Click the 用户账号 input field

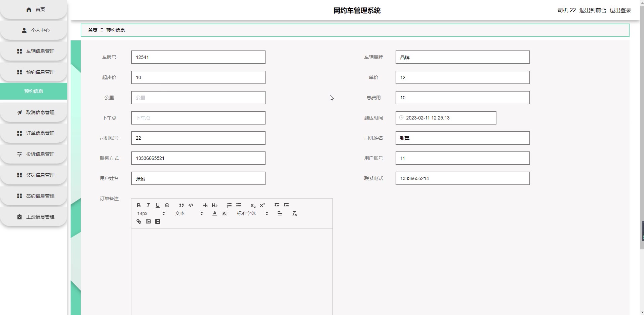click(462, 158)
